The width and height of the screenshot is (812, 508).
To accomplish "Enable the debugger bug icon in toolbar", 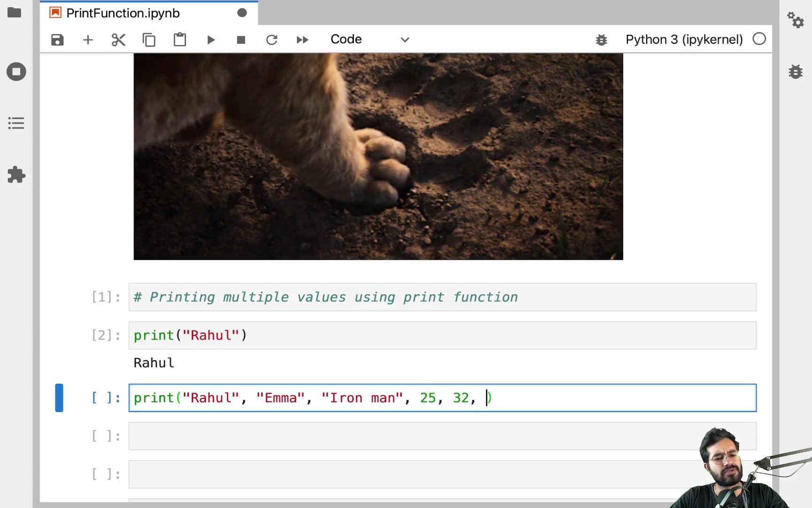I will tap(601, 40).
